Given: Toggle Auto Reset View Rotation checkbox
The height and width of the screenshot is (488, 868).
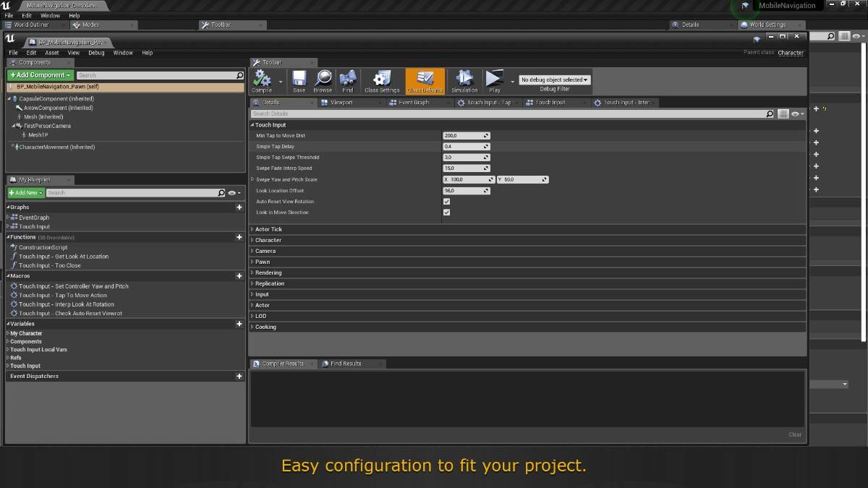Looking at the screenshot, I should [x=446, y=202].
